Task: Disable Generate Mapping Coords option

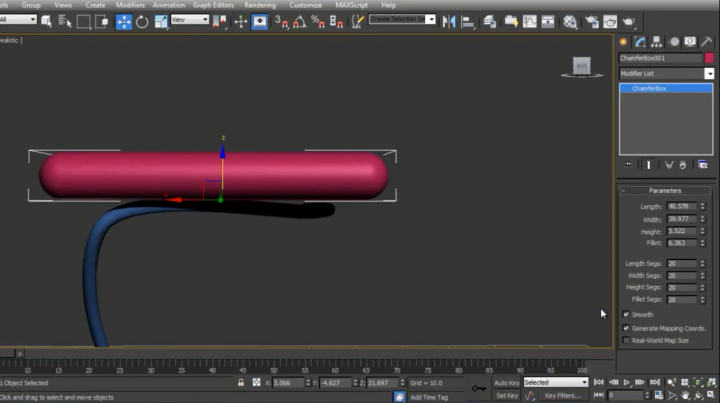Action: (x=626, y=327)
